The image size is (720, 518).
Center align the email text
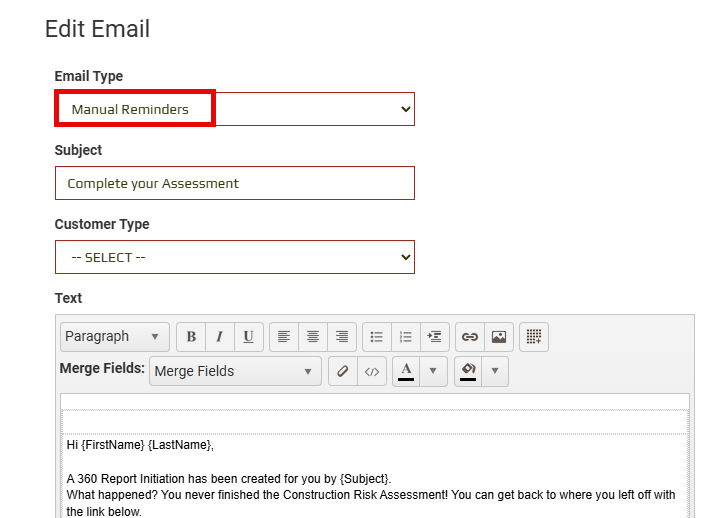313,337
